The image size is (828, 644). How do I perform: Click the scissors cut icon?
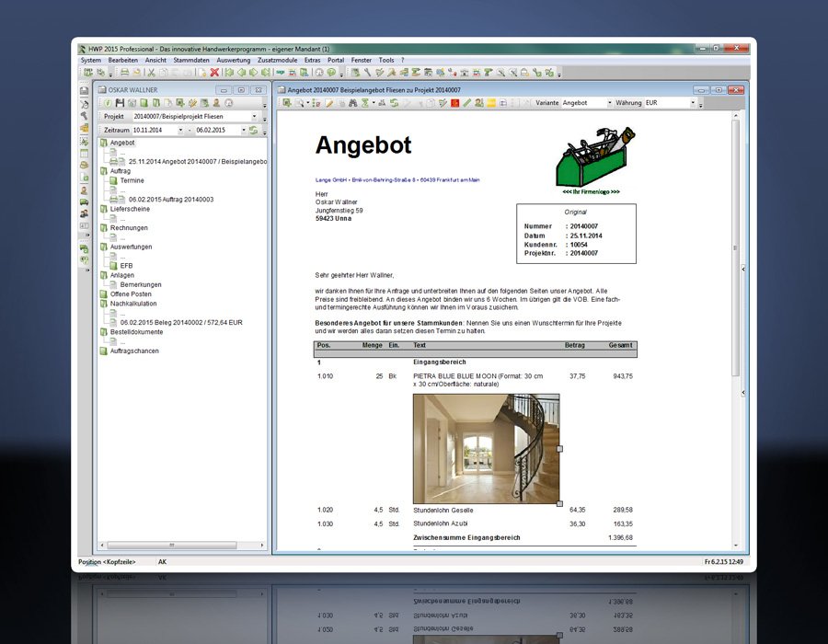(152, 73)
